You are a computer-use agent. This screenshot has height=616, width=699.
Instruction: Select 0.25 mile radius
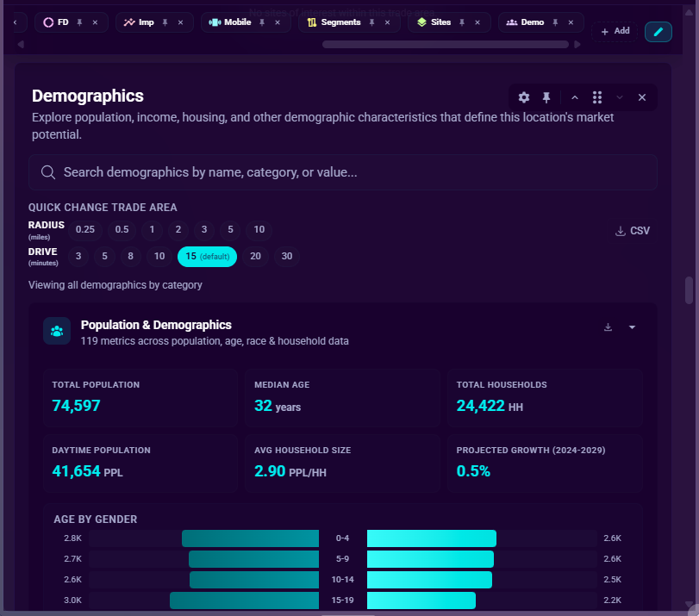pyautogui.click(x=85, y=229)
